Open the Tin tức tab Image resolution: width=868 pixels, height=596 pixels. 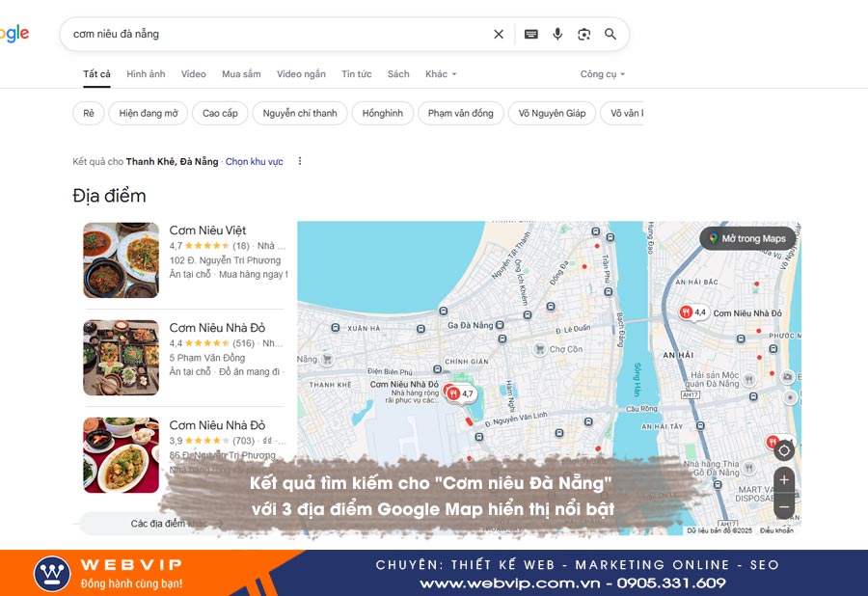[x=357, y=74]
